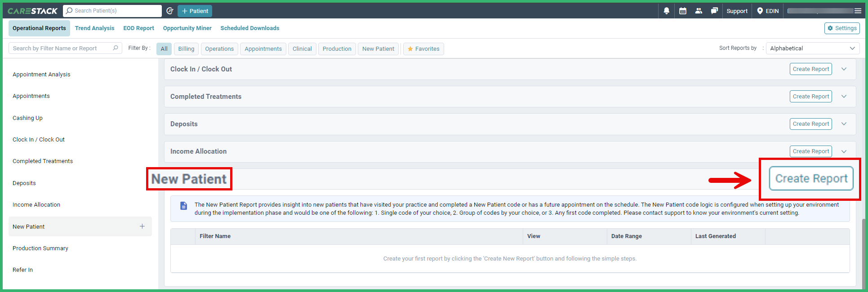Show Favorites reports only
Screen dimensions: 868x292
423,49
